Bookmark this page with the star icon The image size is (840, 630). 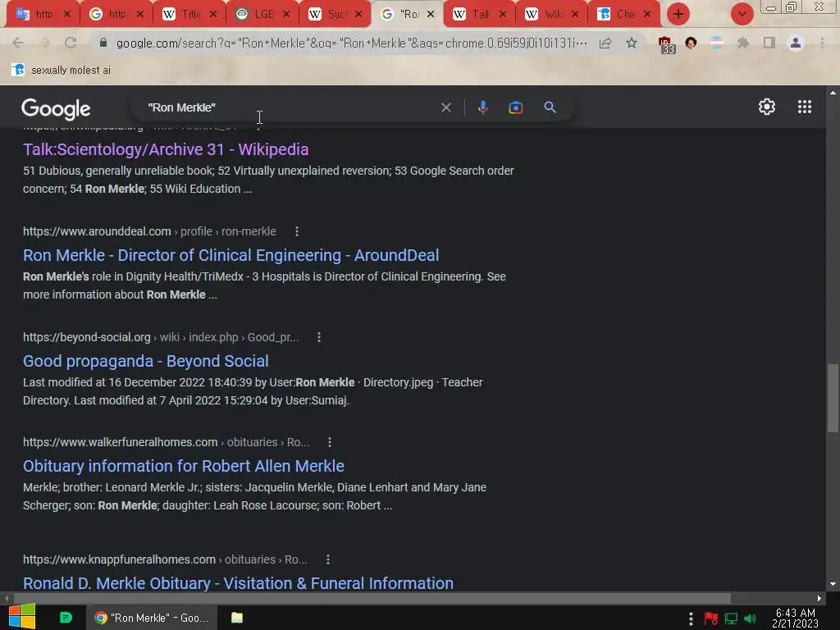coord(632,43)
